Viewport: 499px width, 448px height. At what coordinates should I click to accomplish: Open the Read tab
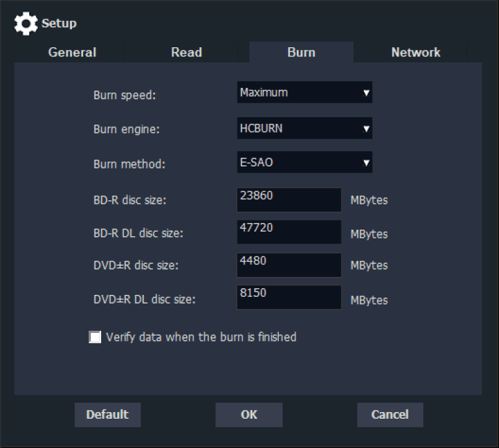coord(186,52)
